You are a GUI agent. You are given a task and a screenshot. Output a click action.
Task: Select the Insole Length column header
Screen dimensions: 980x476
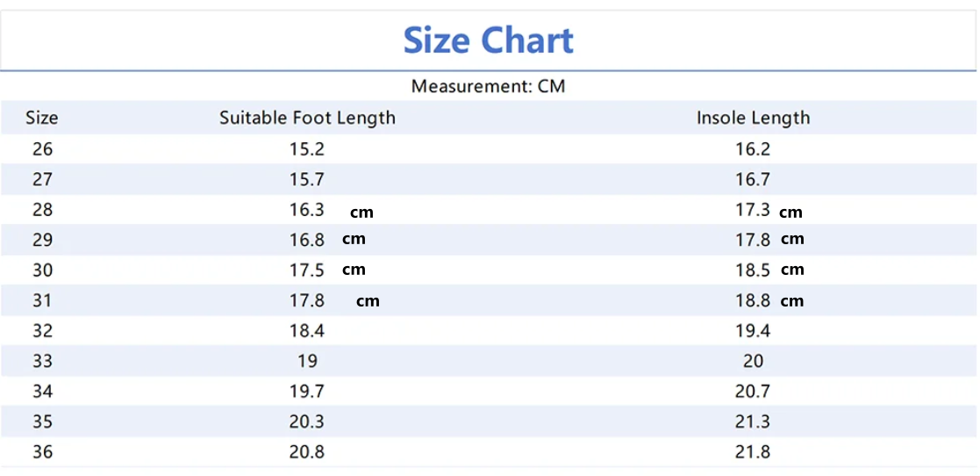753,118
